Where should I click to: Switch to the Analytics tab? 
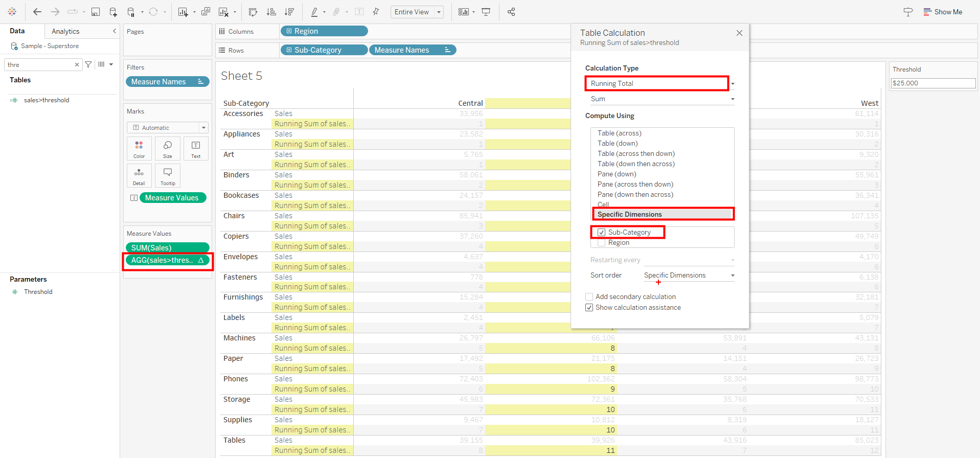[x=65, y=31]
